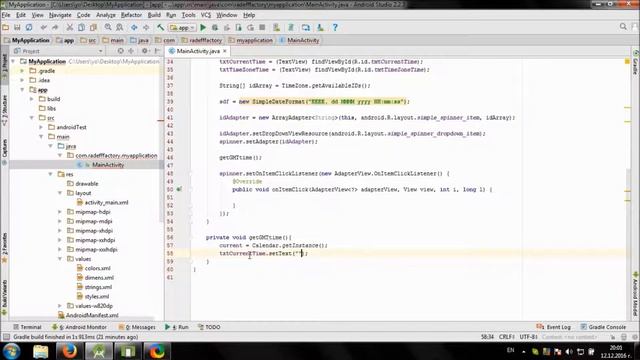The width and height of the screenshot is (640, 360).
Task: Select activity_main.xml in project tree
Action: (106, 202)
